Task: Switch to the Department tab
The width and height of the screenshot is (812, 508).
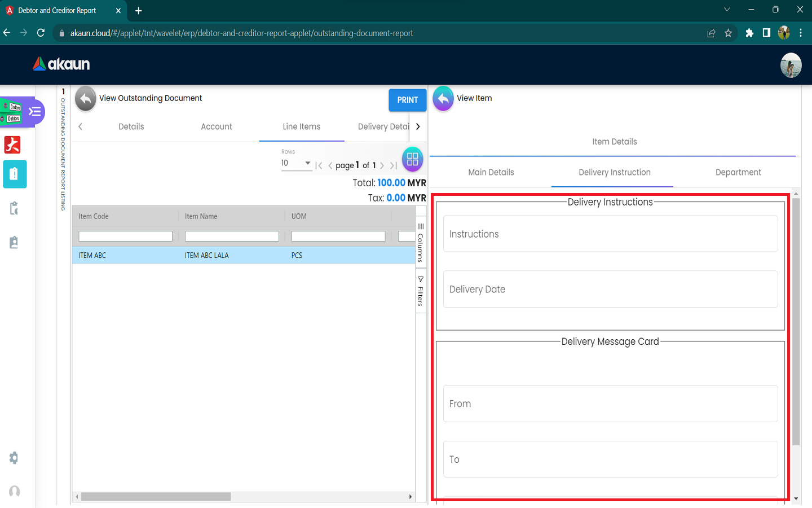Action: [738, 173]
